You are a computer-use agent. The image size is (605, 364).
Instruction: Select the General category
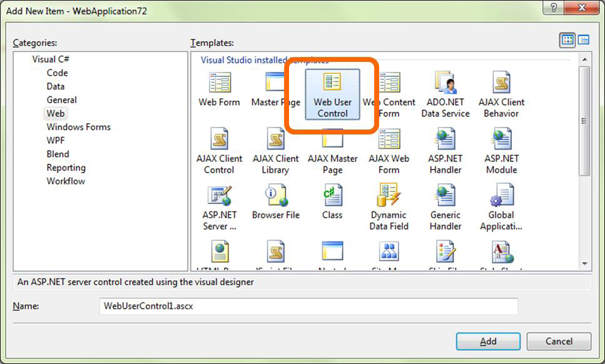62,100
